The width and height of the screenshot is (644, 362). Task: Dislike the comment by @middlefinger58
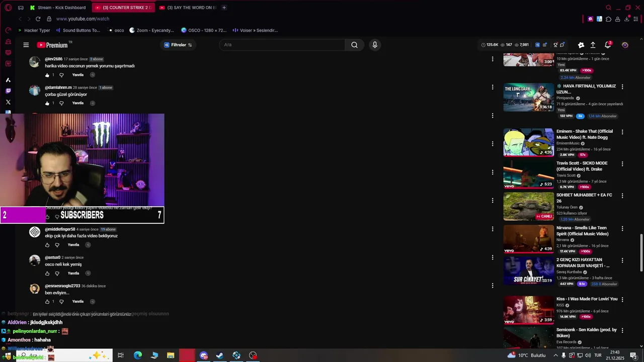(57, 245)
